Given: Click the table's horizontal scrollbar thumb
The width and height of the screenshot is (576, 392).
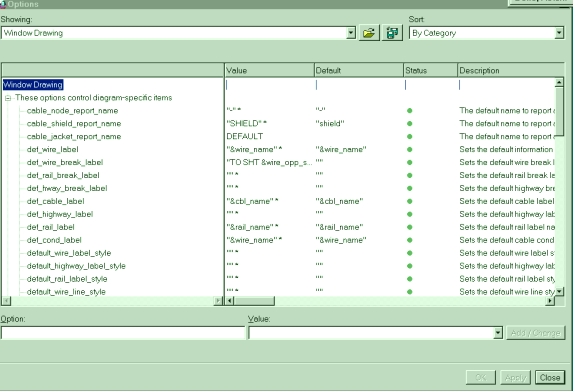Looking at the screenshot, I should coord(254,301).
